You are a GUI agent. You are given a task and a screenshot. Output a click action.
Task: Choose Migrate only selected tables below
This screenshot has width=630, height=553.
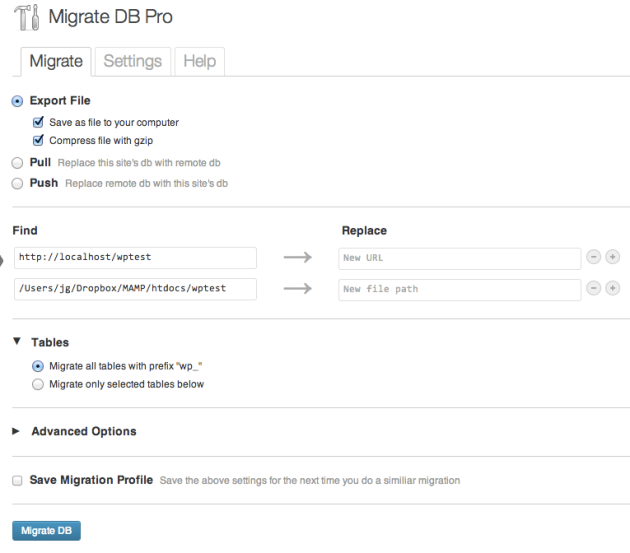[x=38, y=384]
